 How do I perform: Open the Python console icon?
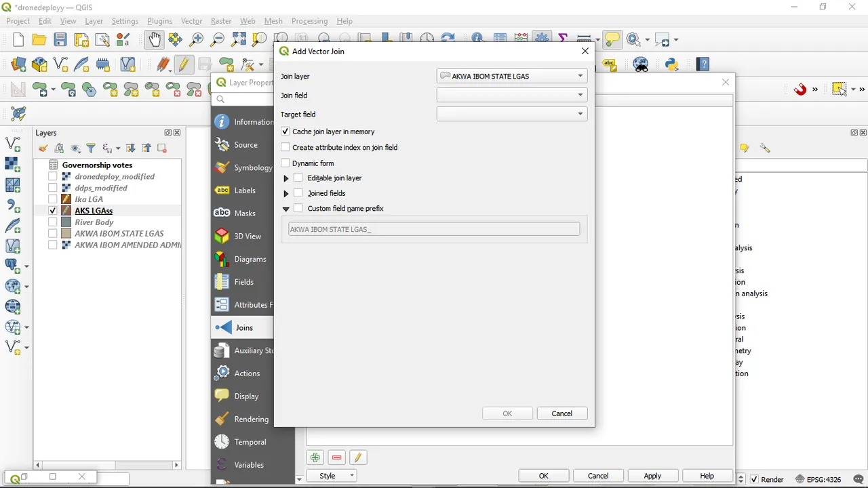point(672,64)
